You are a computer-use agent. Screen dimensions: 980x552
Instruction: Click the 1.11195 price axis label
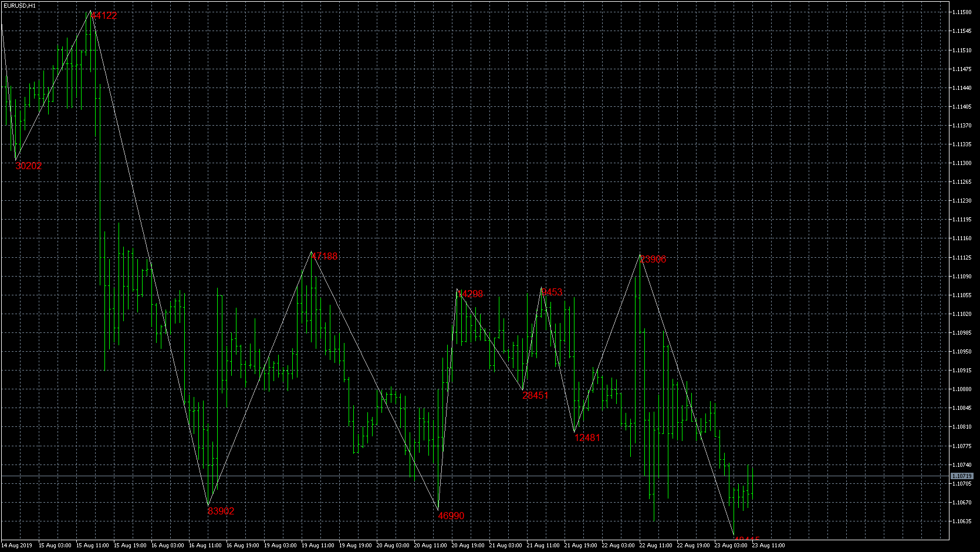click(962, 220)
